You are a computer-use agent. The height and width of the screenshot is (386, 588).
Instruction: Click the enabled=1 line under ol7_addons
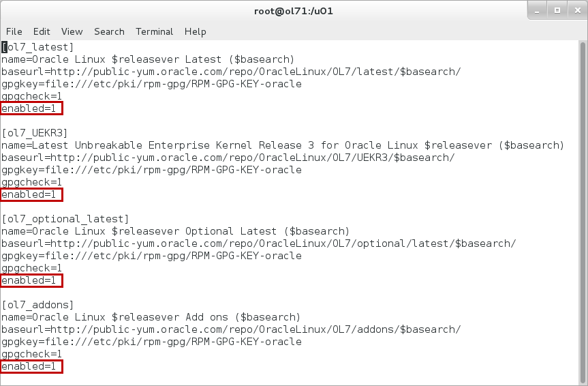click(31, 366)
